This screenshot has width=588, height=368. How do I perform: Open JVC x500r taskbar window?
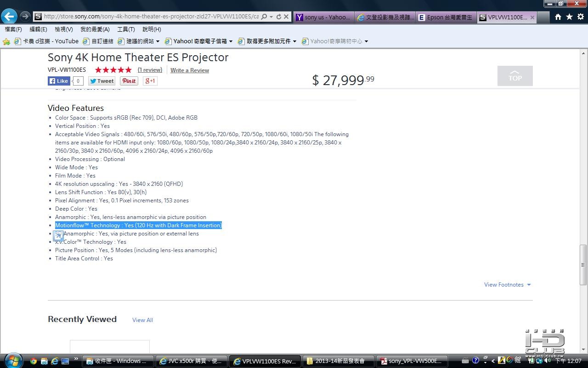point(191,361)
